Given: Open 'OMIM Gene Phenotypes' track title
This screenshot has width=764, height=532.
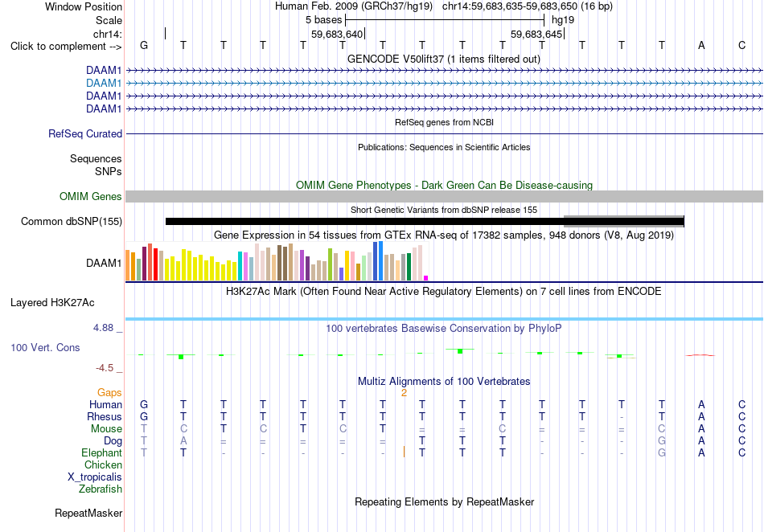Looking at the screenshot, I should [444, 185].
